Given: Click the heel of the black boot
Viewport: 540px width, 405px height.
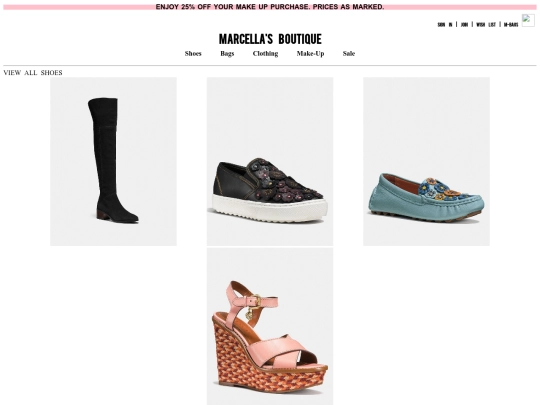Looking at the screenshot, I should tap(102, 215).
